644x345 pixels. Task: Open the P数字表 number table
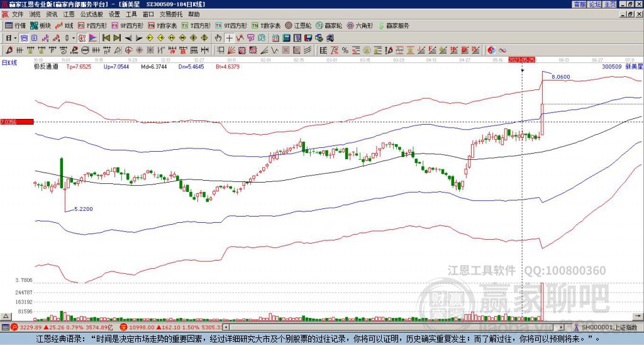pyautogui.click(x=163, y=25)
